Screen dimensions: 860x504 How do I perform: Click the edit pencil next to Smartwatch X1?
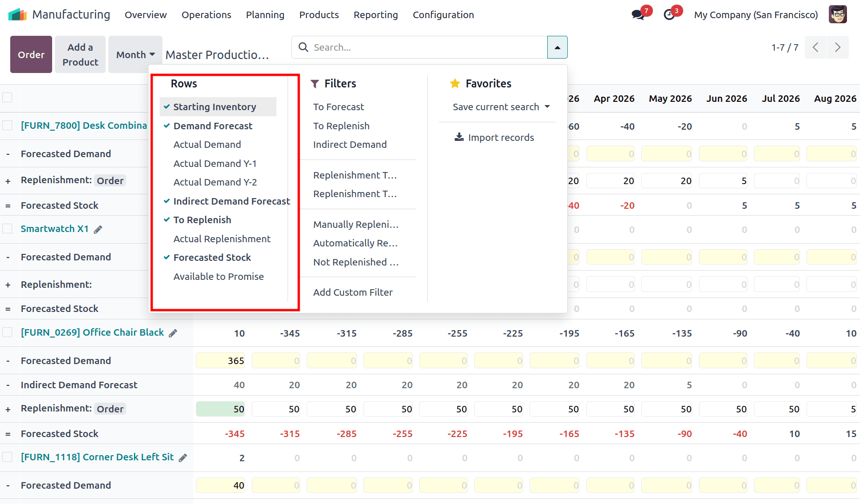[98, 229]
